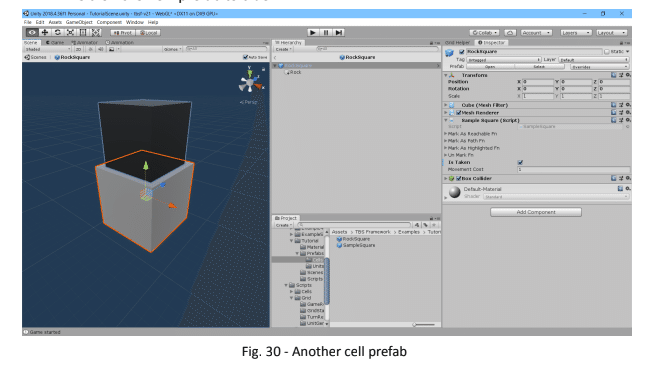Image resolution: width=660 pixels, height=373 pixels.
Task: Select the Move tool
Action: pos(45,32)
